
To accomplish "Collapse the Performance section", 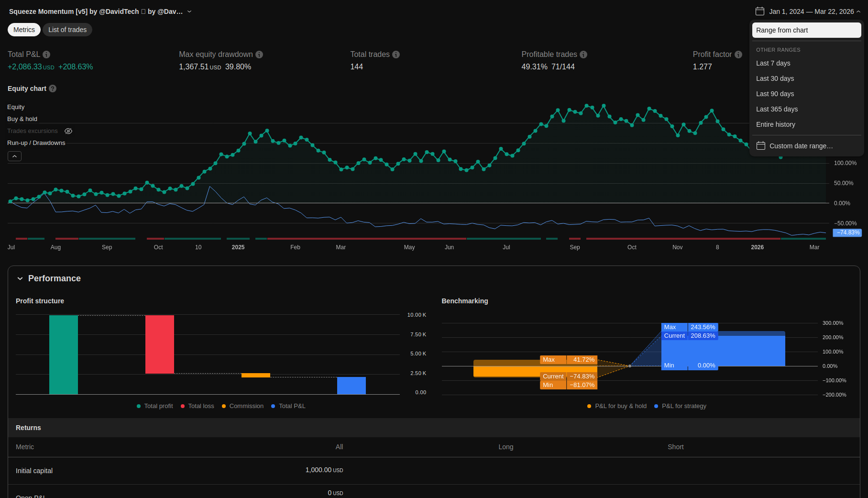I will point(20,278).
